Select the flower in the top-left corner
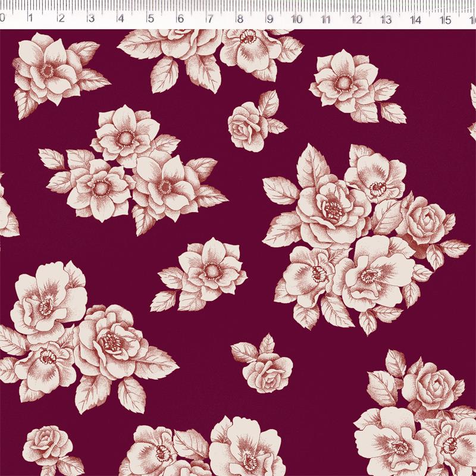 [48, 70]
